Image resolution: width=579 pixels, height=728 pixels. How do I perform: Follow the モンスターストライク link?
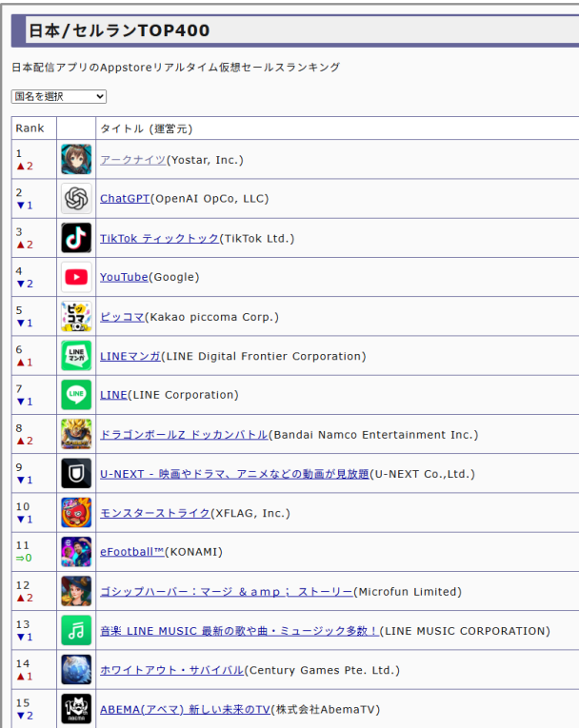tap(155, 513)
